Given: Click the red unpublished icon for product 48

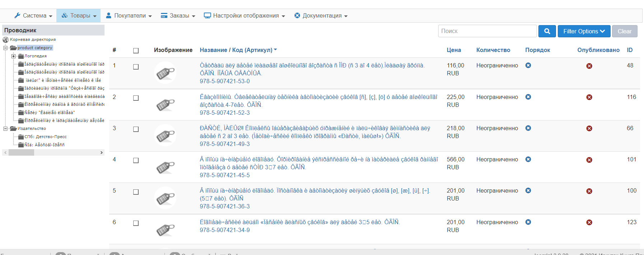Looking at the screenshot, I should point(589,66).
